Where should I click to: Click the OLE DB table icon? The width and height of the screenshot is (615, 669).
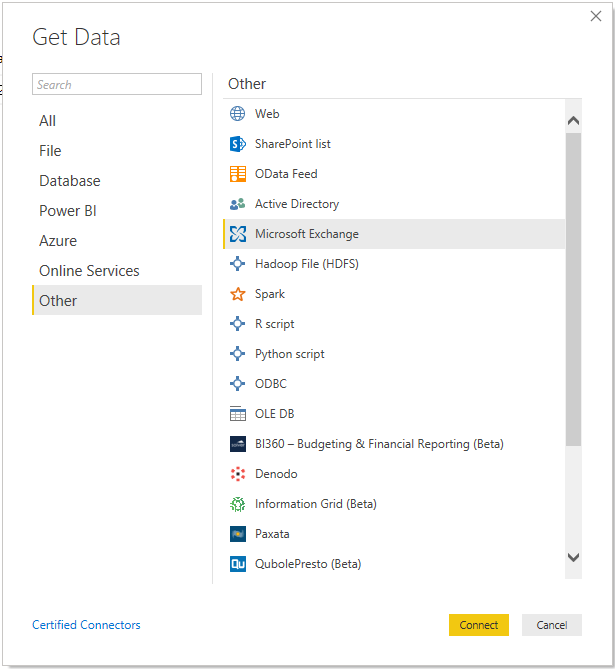tap(237, 414)
